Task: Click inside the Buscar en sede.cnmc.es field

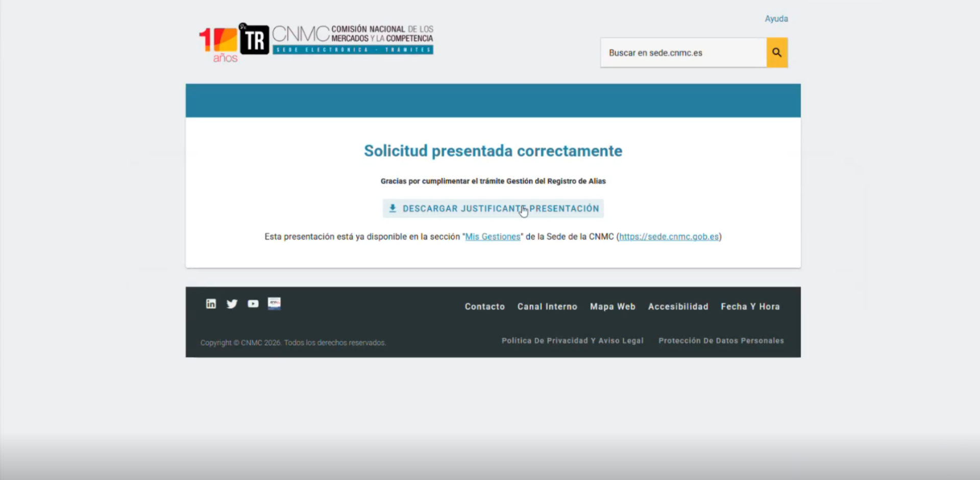Action: pyautogui.click(x=683, y=53)
